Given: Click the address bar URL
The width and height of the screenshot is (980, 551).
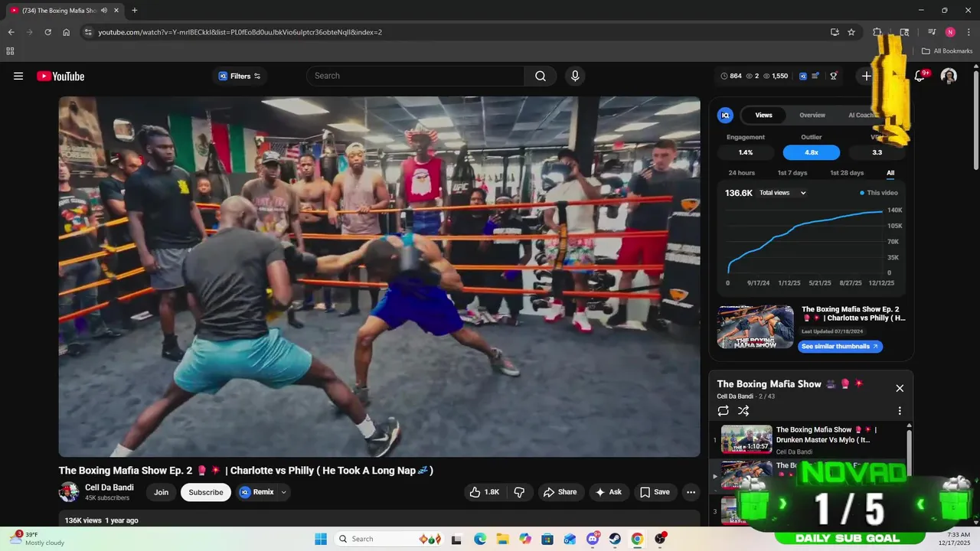Looking at the screenshot, I should [x=240, y=32].
